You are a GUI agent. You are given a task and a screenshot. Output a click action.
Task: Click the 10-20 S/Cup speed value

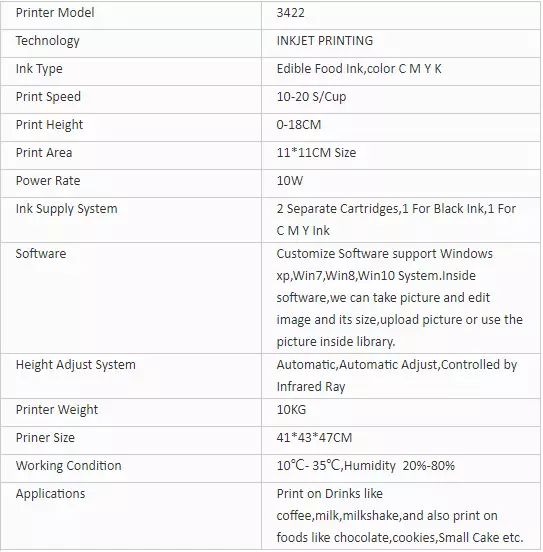pos(311,97)
